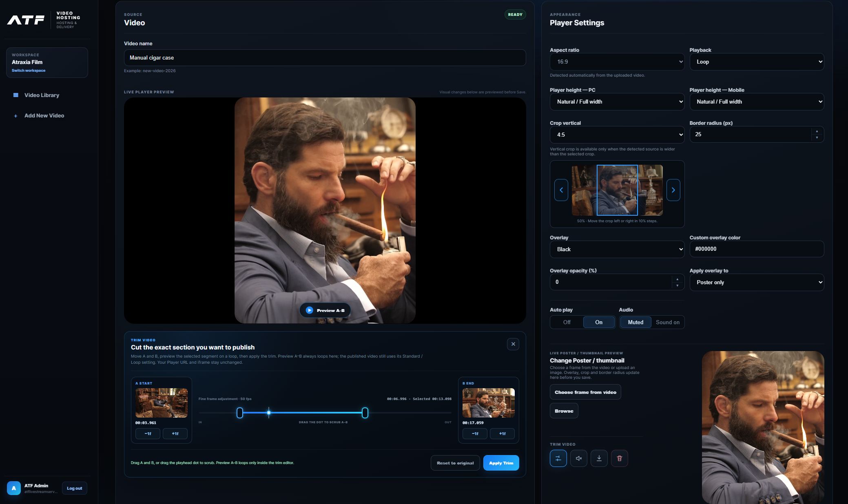Click the ATF Admin avatar
This screenshot has height=504, width=848.
[x=14, y=488]
